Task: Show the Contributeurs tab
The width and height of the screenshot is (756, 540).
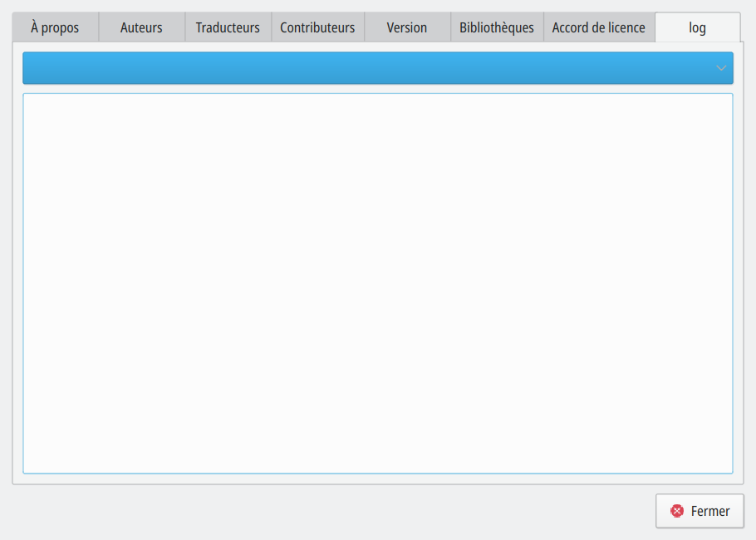Action: point(317,27)
